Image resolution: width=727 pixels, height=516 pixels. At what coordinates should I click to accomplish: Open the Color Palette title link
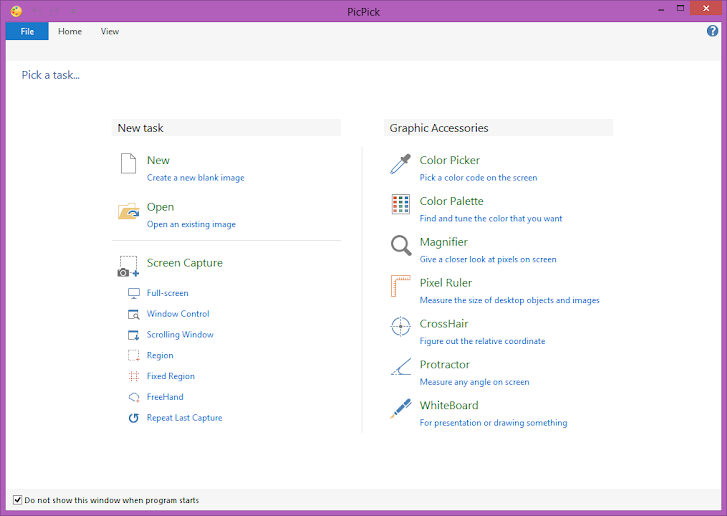click(x=451, y=201)
